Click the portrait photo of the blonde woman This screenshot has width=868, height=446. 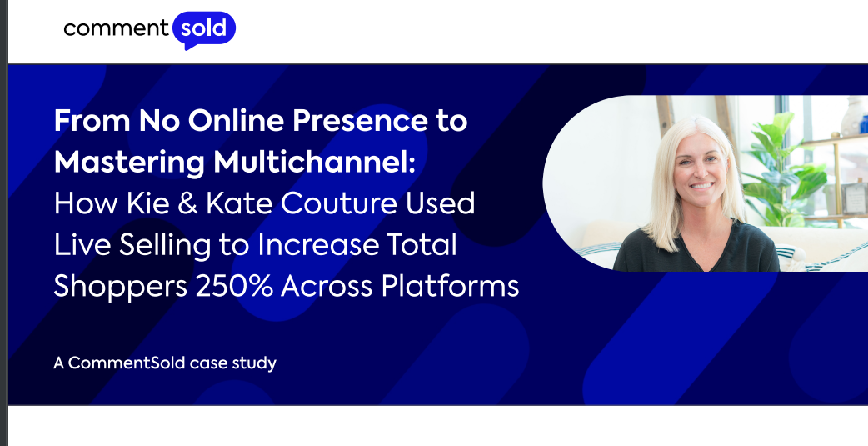click(x=706, y=183)
